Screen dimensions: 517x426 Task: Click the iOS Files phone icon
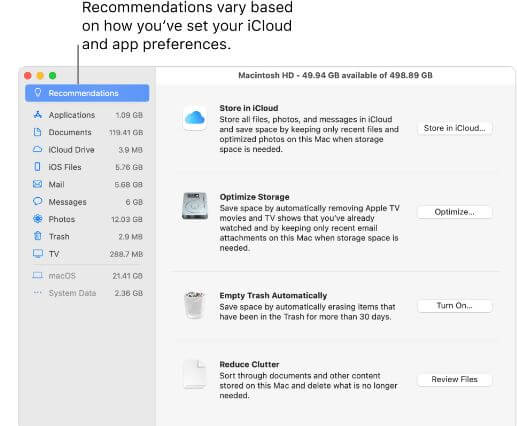38,167
